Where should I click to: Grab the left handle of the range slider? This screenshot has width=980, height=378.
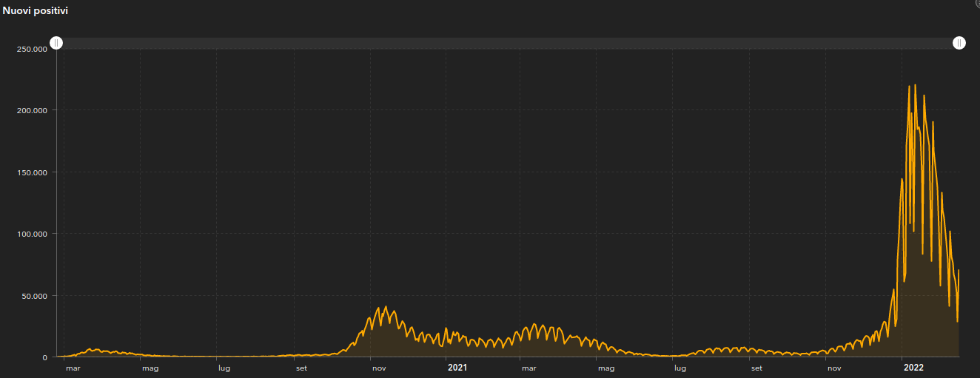tap(56, 43)
